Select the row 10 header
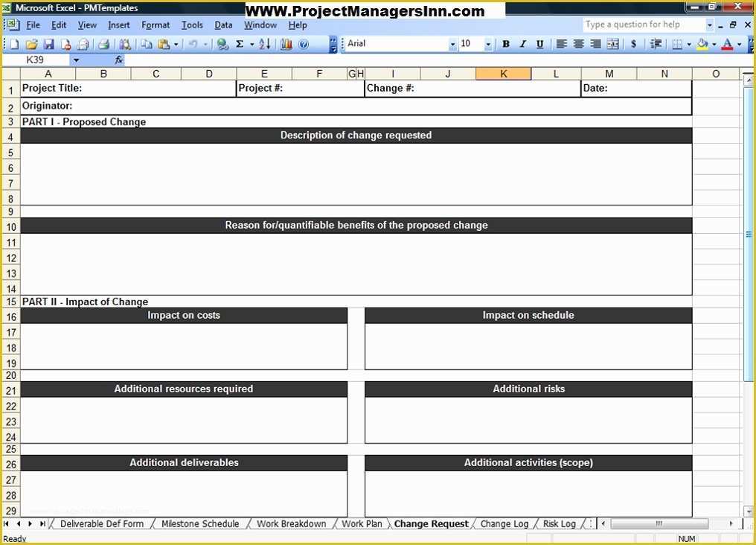Image resolution: width=756 pixels, height=545 pixels. [11, 226]
